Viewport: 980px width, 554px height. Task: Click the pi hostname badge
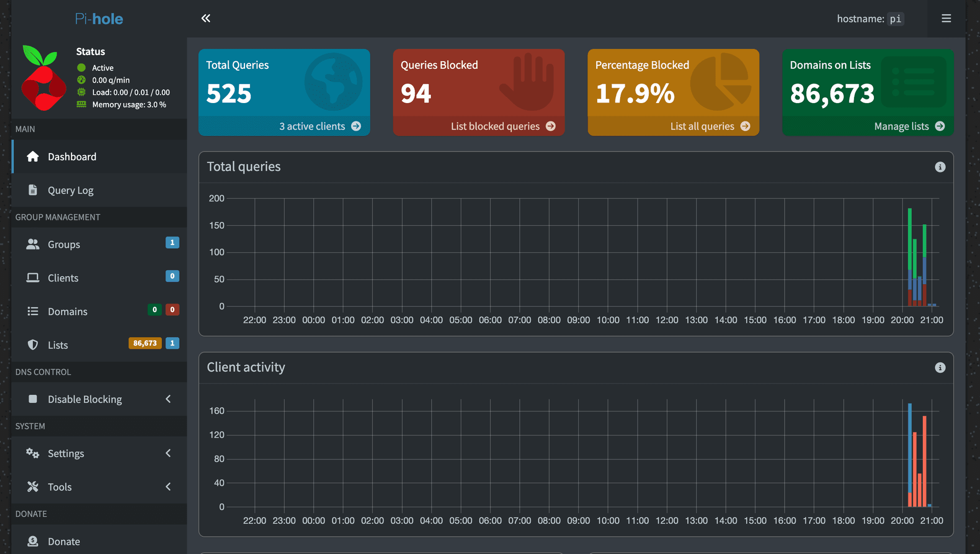click(896, 19)
